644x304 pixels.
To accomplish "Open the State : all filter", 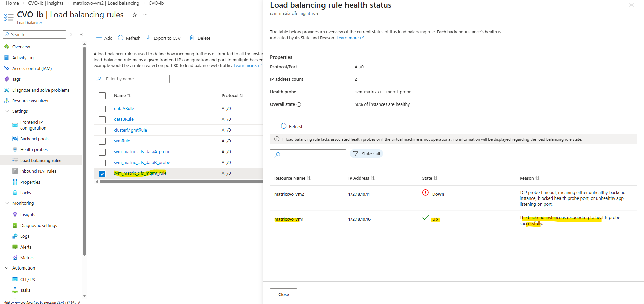I will [366, 154].
